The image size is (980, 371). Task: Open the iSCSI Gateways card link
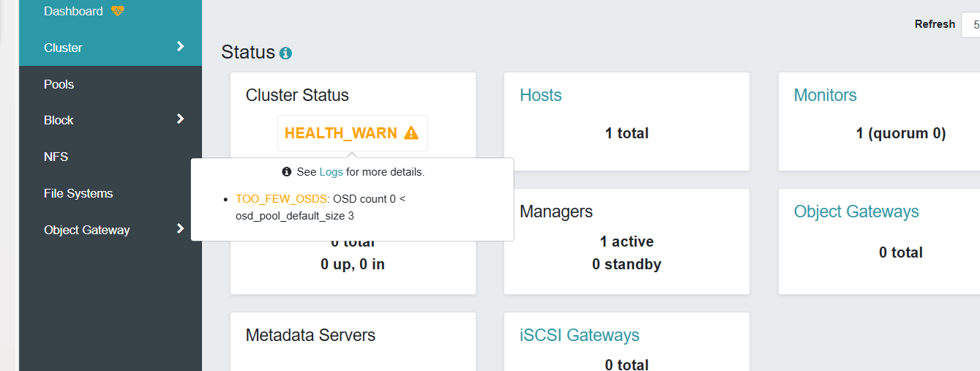[x=580, y=335]
